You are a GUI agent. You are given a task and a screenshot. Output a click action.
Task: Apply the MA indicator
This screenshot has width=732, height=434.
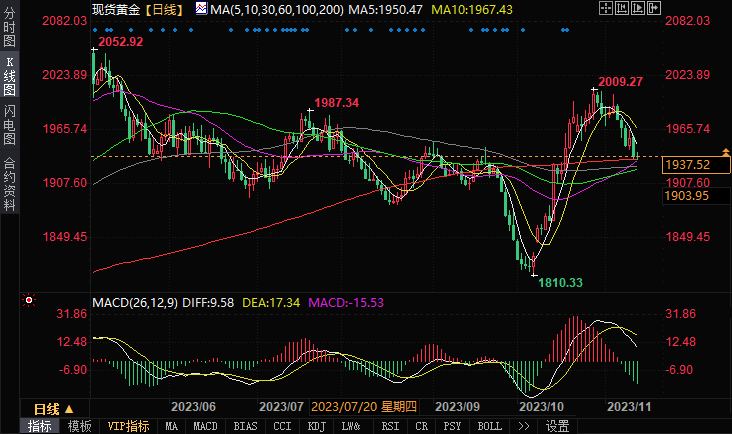171,426
